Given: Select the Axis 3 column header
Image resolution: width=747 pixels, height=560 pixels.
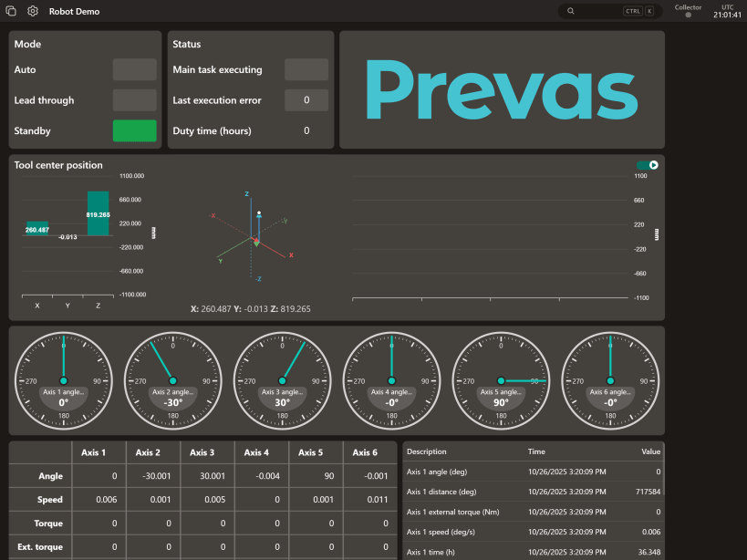Looking at the screenshot, I should (207, 452).
